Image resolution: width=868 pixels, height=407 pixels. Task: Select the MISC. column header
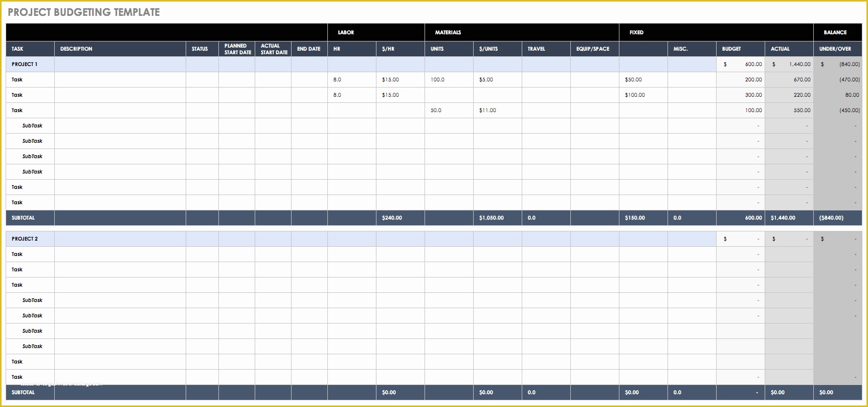pos(692,49)
